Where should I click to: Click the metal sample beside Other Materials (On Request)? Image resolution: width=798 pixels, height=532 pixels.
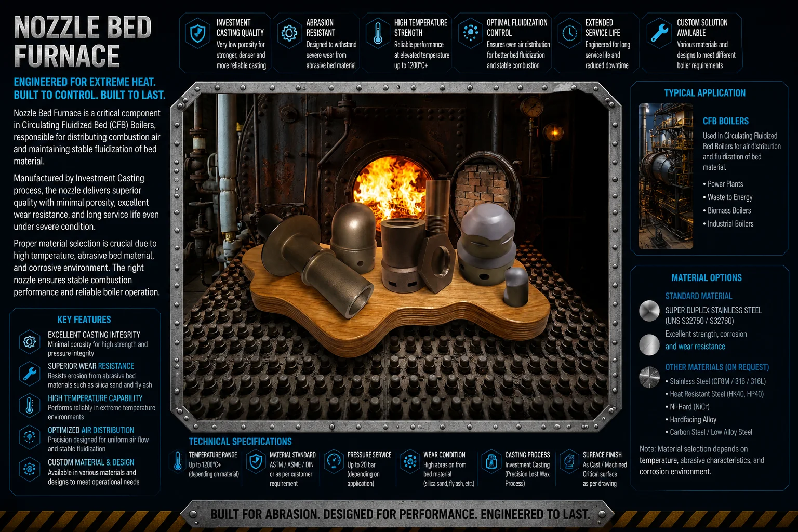coord(649,377)
